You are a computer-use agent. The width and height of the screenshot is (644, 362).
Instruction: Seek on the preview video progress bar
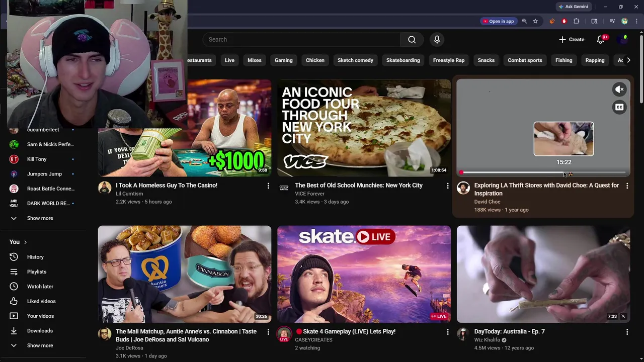point(543,172)
